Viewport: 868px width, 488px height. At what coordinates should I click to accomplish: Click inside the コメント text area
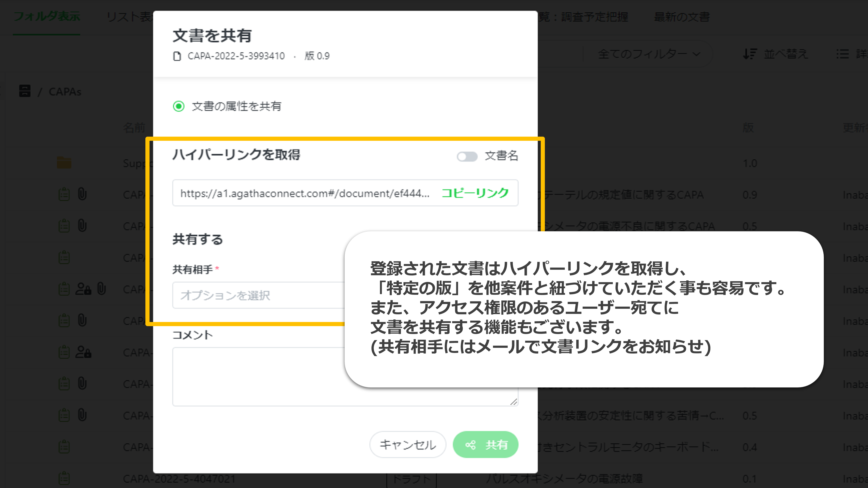click(345, 377)
